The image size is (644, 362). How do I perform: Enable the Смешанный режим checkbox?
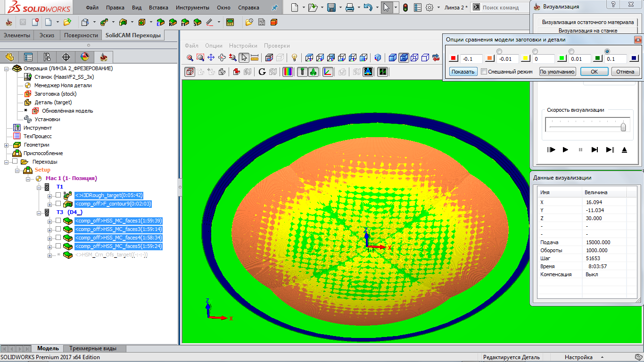483,72
